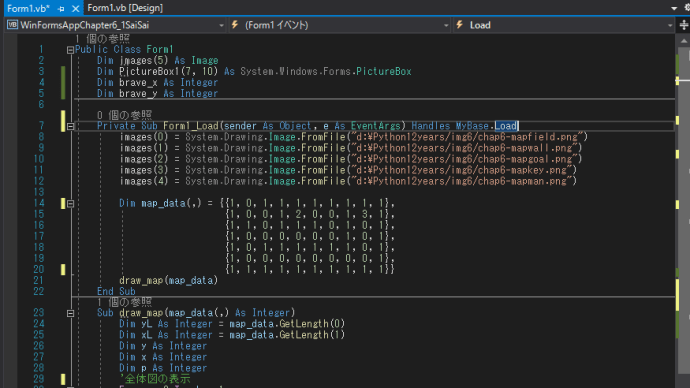Close the Form1.vb* tab
The height and width of the screenshot is (388, 690).
75,8
